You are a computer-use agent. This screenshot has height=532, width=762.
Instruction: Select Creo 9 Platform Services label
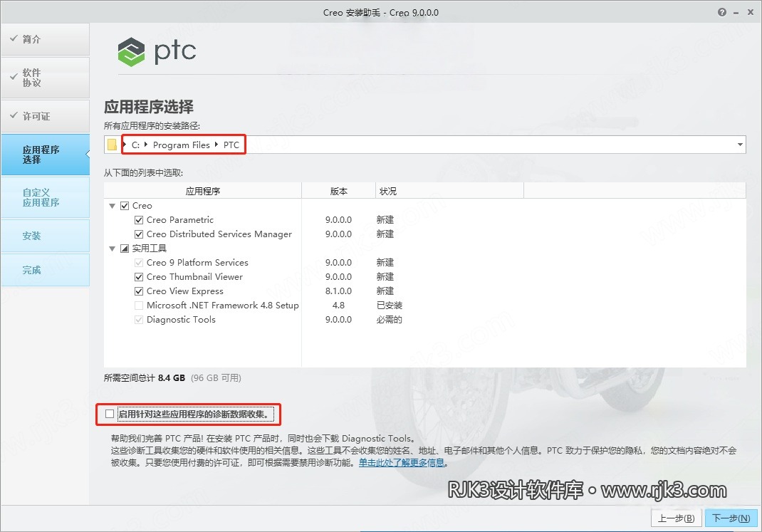pos(197,263)
